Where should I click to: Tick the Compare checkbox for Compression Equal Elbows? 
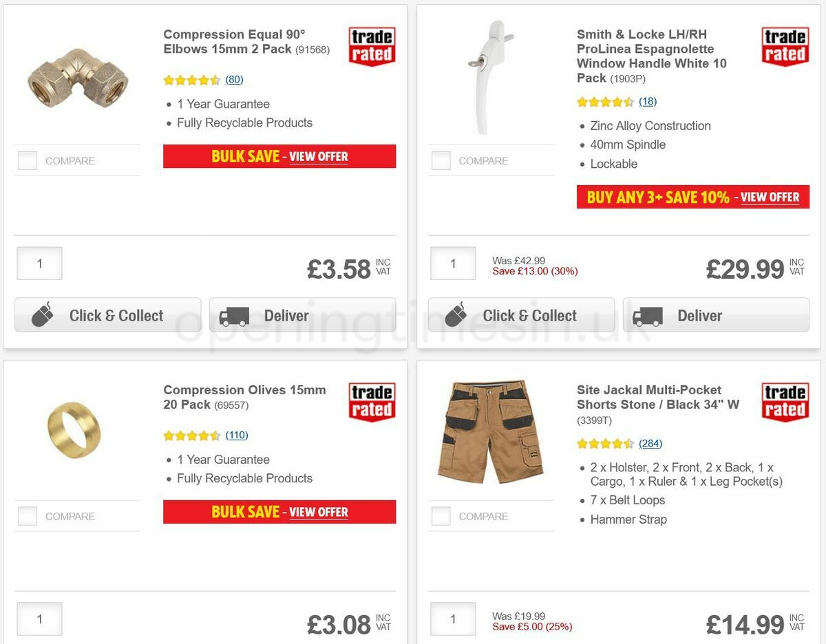click(x=27, y=160)
